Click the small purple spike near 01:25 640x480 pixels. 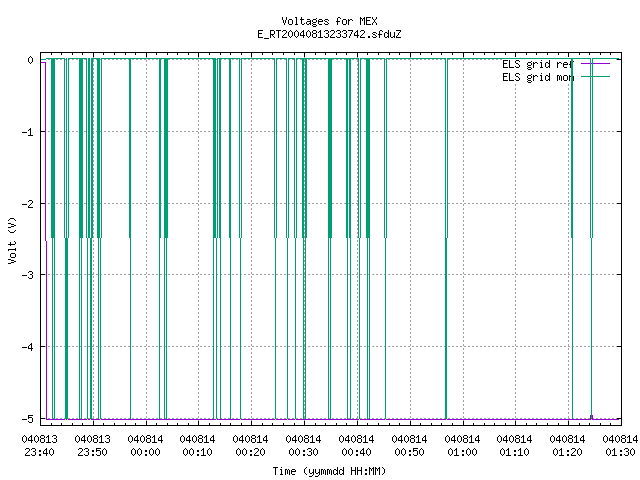[x=591, y=417]
